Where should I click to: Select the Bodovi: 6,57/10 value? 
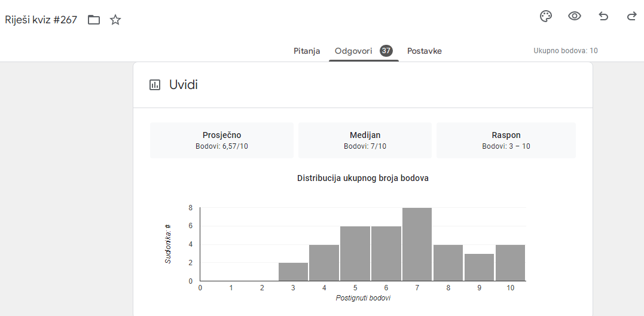pos(222,146)
